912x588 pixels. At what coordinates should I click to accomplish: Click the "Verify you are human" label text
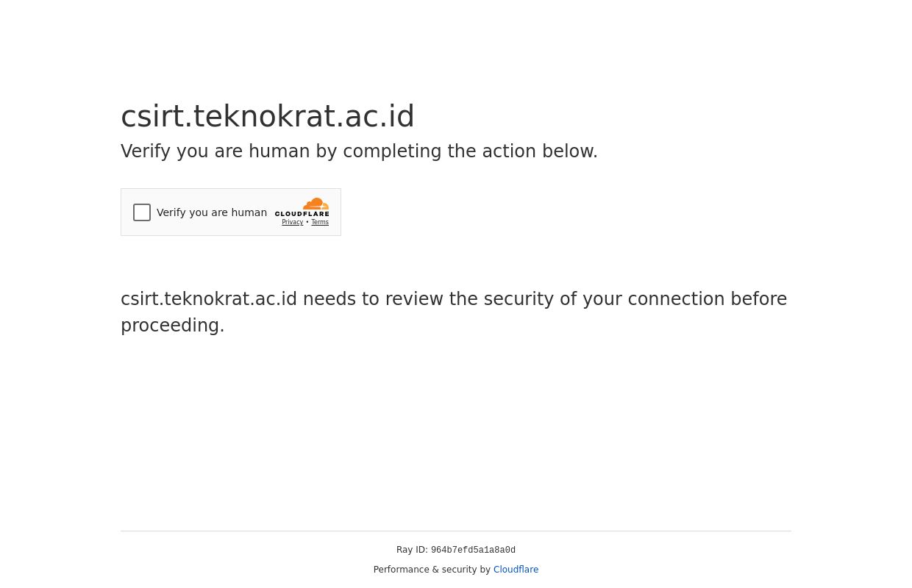pos(212,212)
